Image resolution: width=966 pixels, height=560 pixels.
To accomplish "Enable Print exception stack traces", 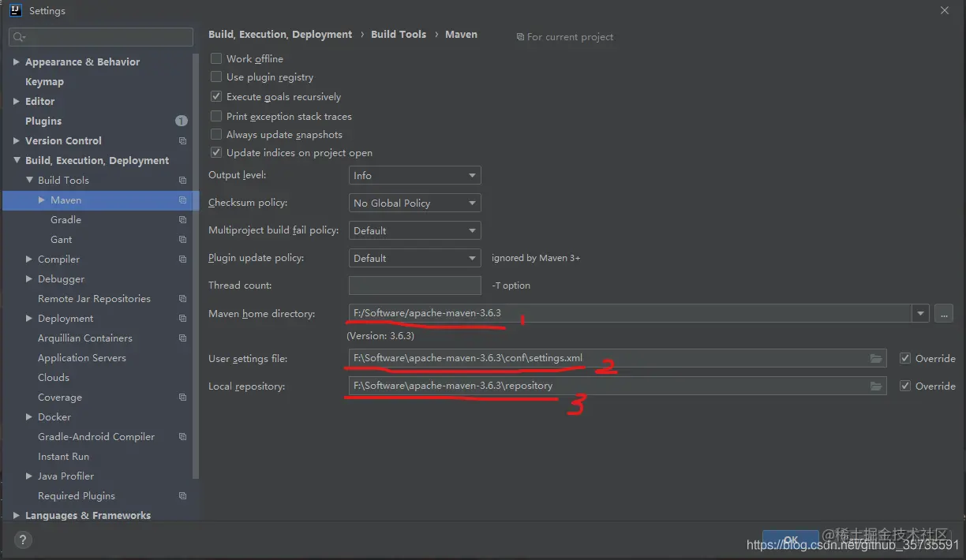I will pos(216,116).
